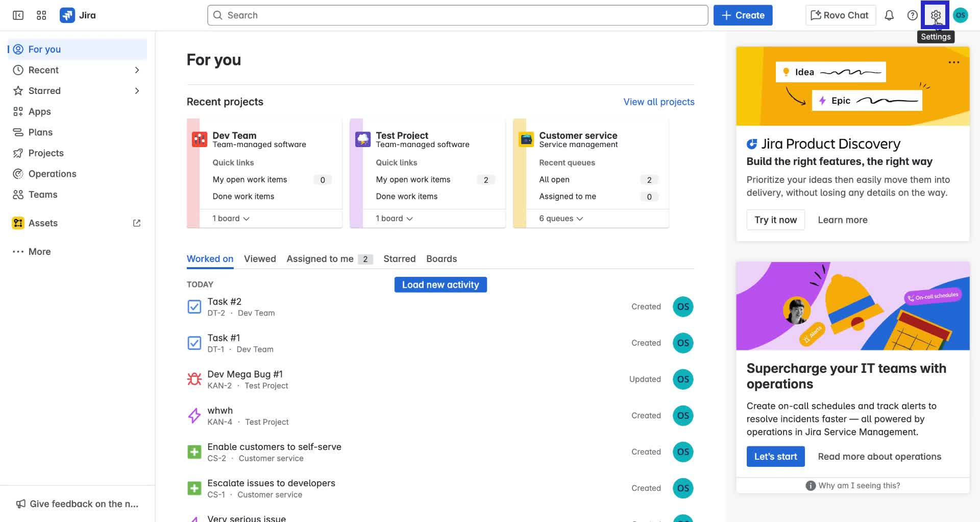Viewport: 980px width, 522px height.
Task: Open the app switcher grid icon
Action: [41, 15]
